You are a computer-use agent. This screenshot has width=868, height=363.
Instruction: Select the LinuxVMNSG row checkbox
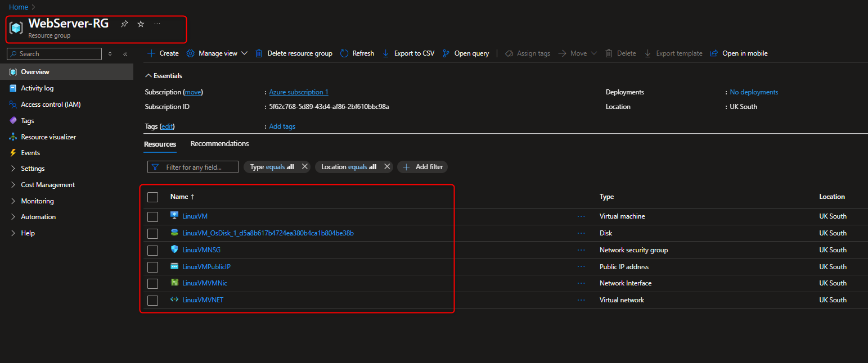pos(152,249)
